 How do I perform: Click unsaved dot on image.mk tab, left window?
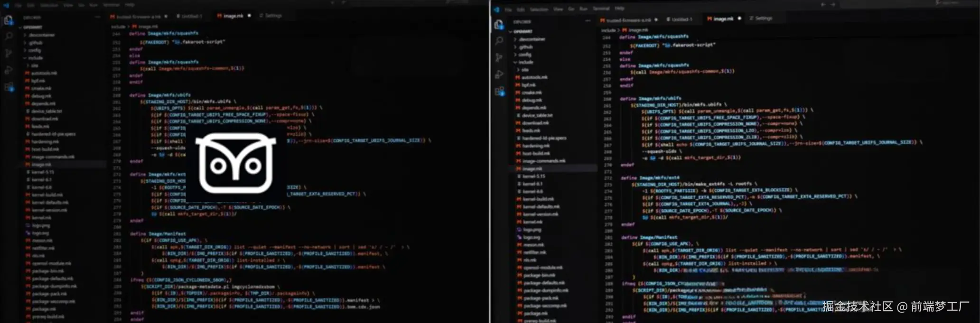(249, 16)
